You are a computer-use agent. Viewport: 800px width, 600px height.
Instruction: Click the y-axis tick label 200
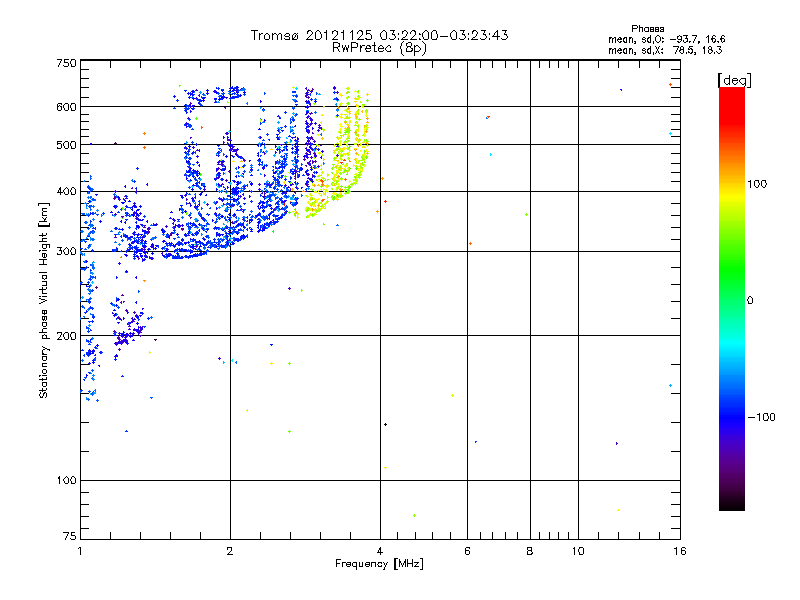(66, 336)
